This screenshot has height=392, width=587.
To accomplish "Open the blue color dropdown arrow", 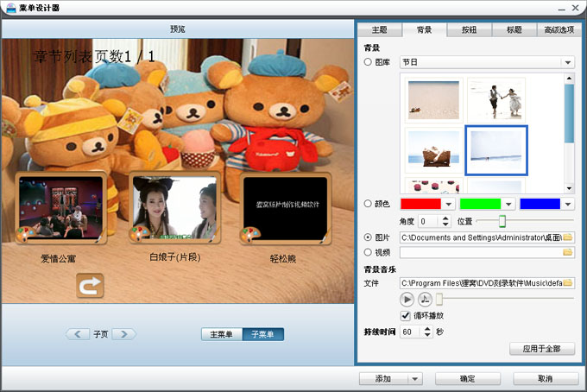I will 568,204.
